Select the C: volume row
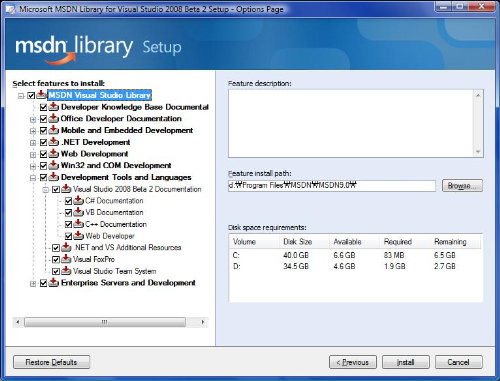This screenshot has height=381, width=500. (x=356, y=255)
